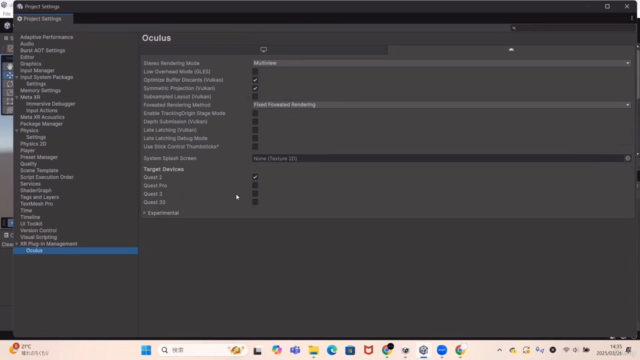Check Quest Pro target device
640x360 pixels.
[255, 185]
